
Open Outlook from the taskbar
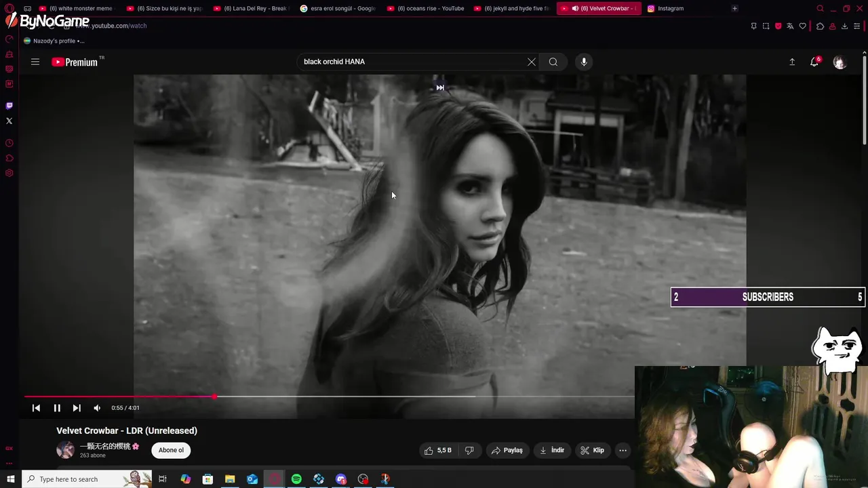(x=252, y=479)
